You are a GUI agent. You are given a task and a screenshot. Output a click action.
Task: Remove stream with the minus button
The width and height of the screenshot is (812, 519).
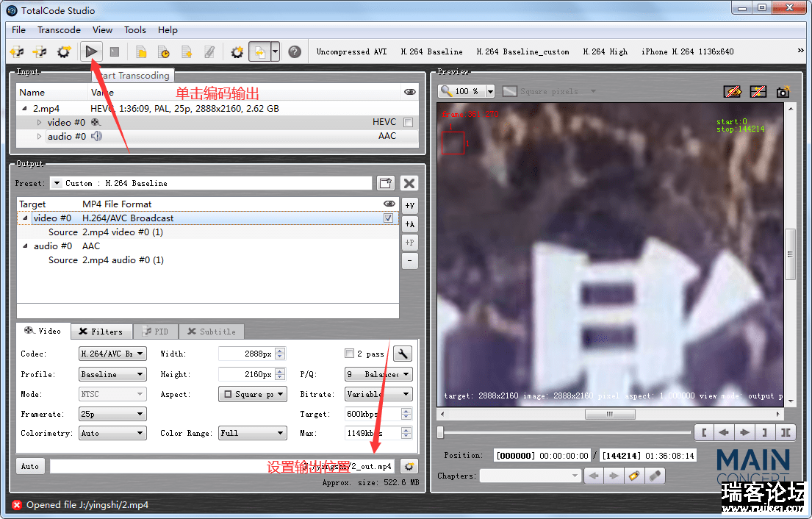(x=409, y=260)
